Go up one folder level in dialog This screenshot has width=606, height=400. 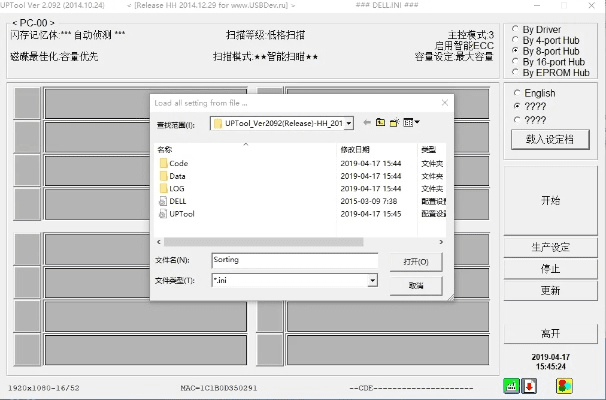click(x=381, y=123)
